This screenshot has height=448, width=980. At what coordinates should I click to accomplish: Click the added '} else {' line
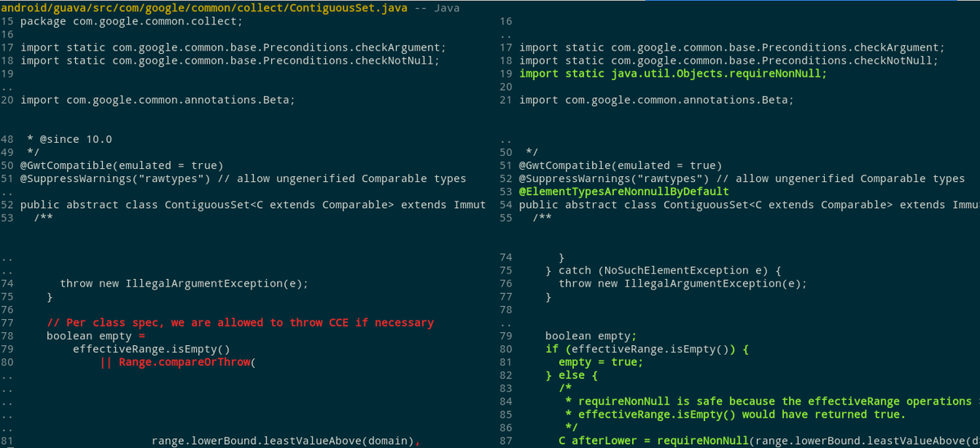[x=572, y=375]
